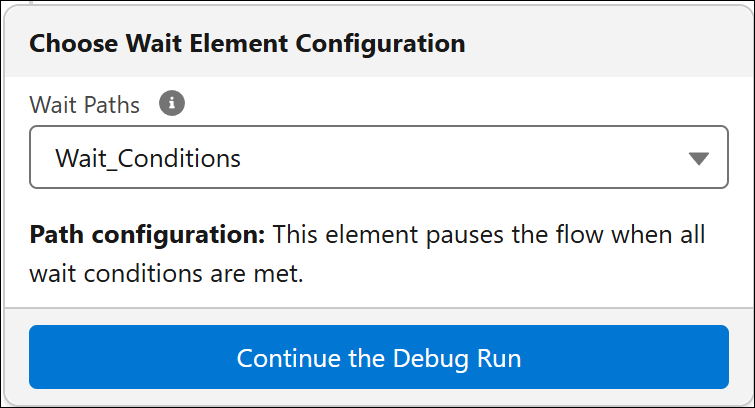Open the Wait Paths dropdown arrow
This screenshot has height=408, width=755.
pyautogui.click(x=698, y=158)
